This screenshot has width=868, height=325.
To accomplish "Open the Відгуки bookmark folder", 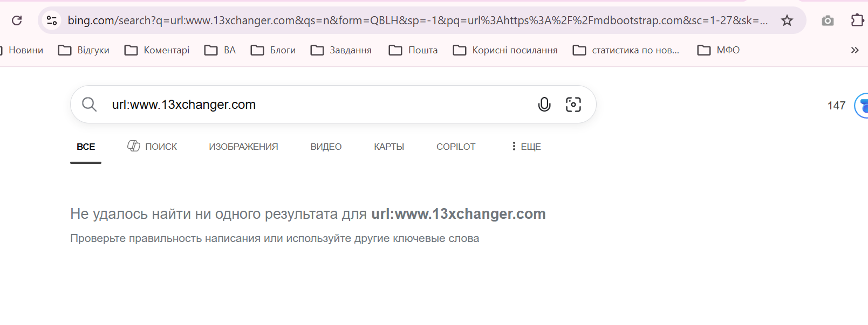I will pos(84,50).
